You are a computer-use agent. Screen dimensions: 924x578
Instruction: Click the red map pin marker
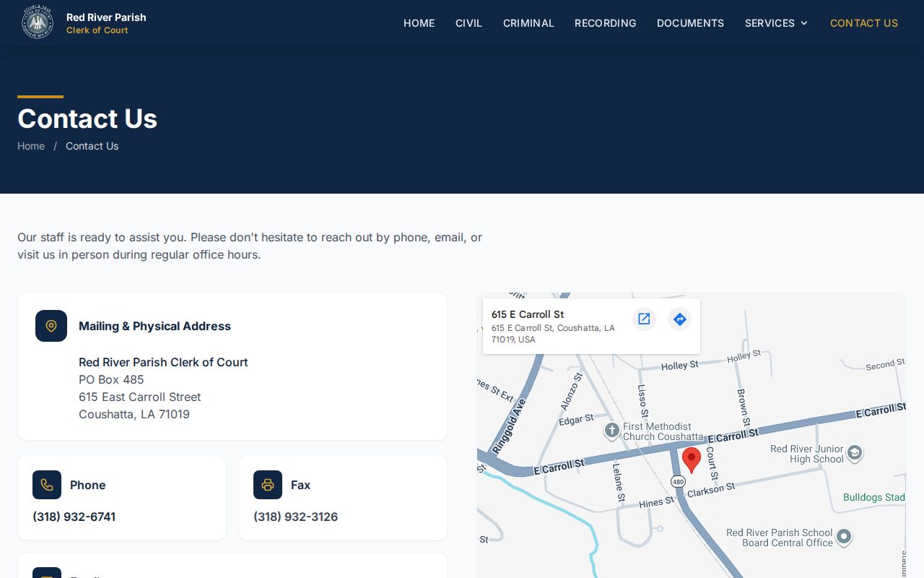[x=692, y=460]
